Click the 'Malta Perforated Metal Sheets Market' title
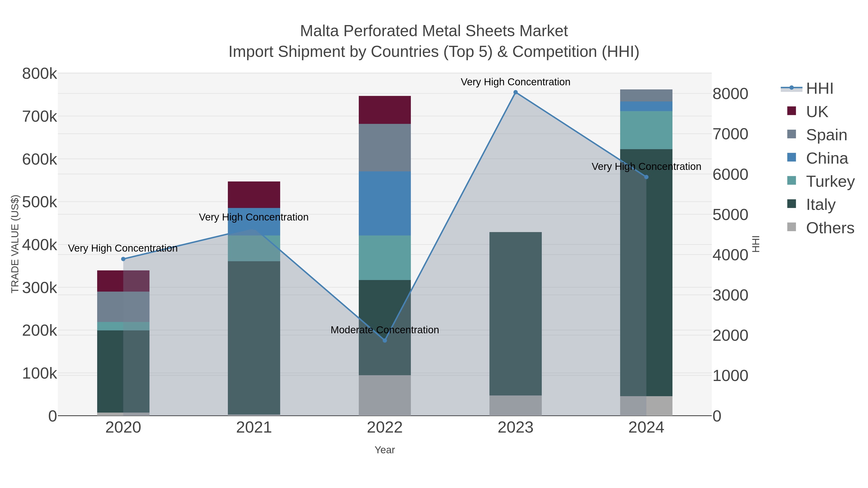Image resolution: width=868 pixels, height=488 pixels. pos(434,31)
